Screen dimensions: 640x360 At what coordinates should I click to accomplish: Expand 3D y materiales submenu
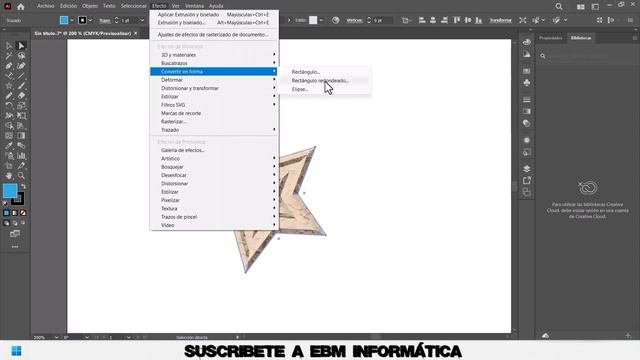coord(215,55)
